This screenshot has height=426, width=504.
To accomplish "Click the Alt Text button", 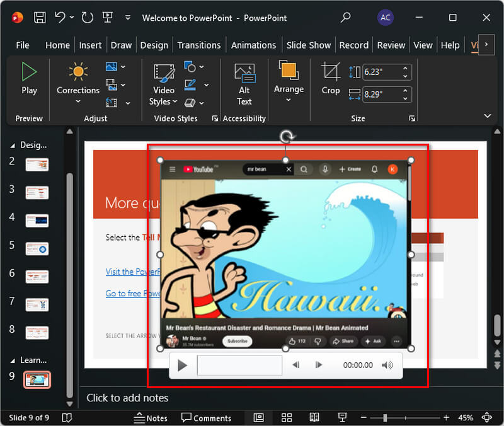I will (244, 84).
